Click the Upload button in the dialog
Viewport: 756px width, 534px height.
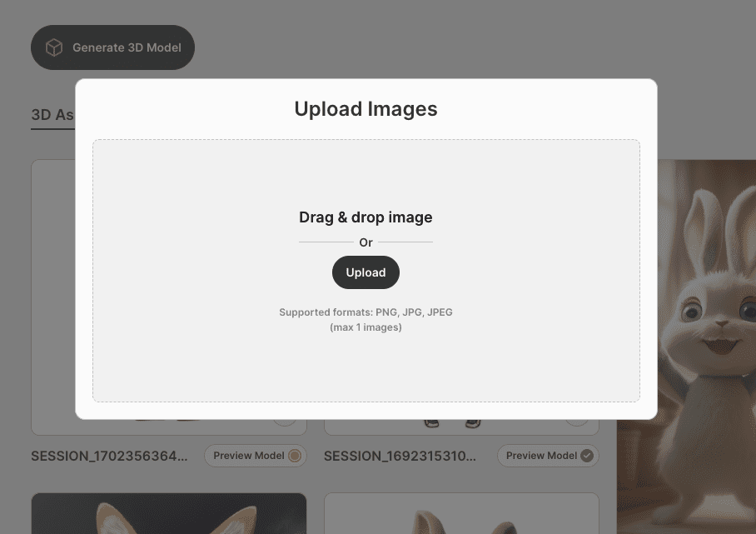click(366, 272)
